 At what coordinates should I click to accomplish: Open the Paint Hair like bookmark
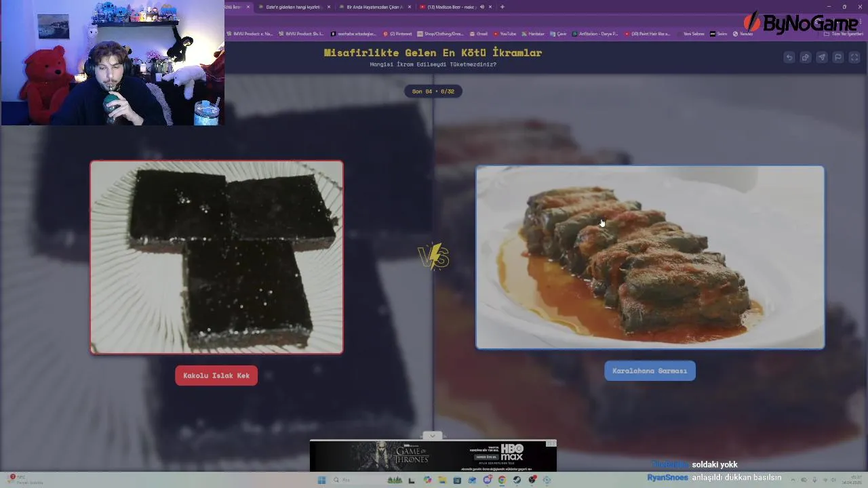click(x=647, y=34)
